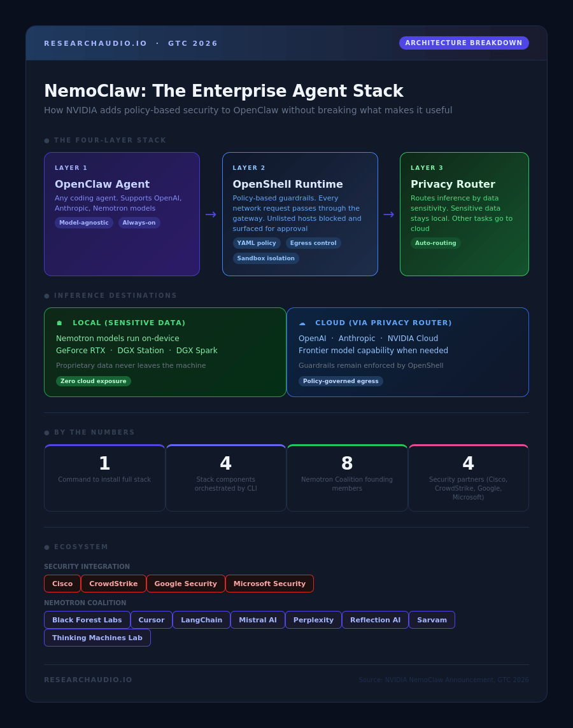This screenshot has width=573, height=728.
Task: Click the 'Nemotron models run on-device' text
Action: click(118, 339)
